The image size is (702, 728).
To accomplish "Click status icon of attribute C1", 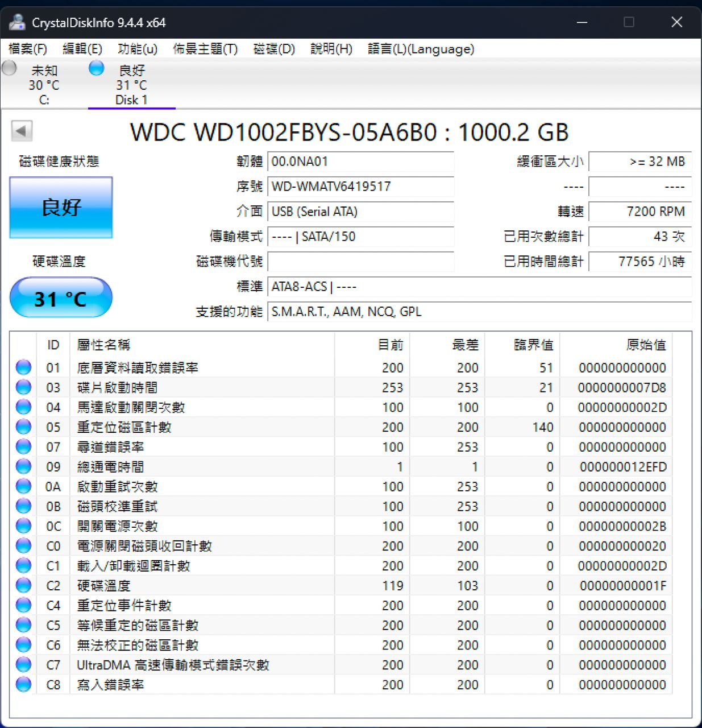I will [23, 565].
